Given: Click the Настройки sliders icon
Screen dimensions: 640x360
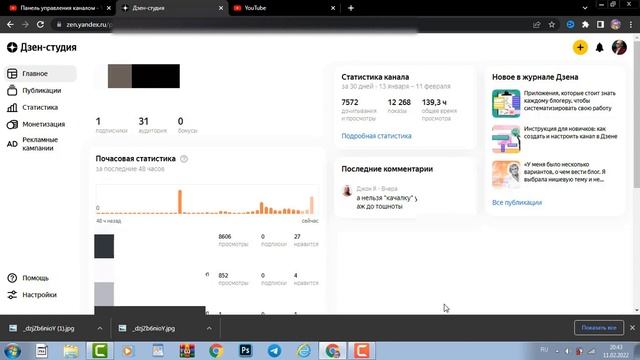Looking at the screenshot, I should (12, 295).
